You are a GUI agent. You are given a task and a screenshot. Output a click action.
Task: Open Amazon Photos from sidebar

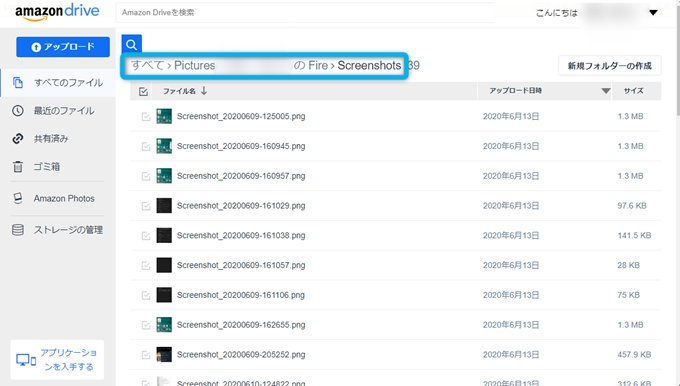[64, 198]
